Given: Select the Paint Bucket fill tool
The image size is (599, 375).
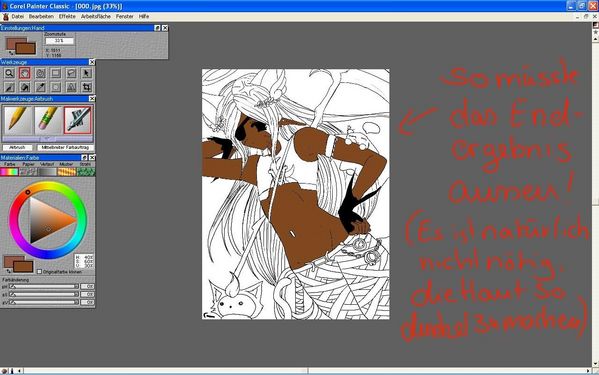Looking at the screenshot, I should (x=25, y=87).
